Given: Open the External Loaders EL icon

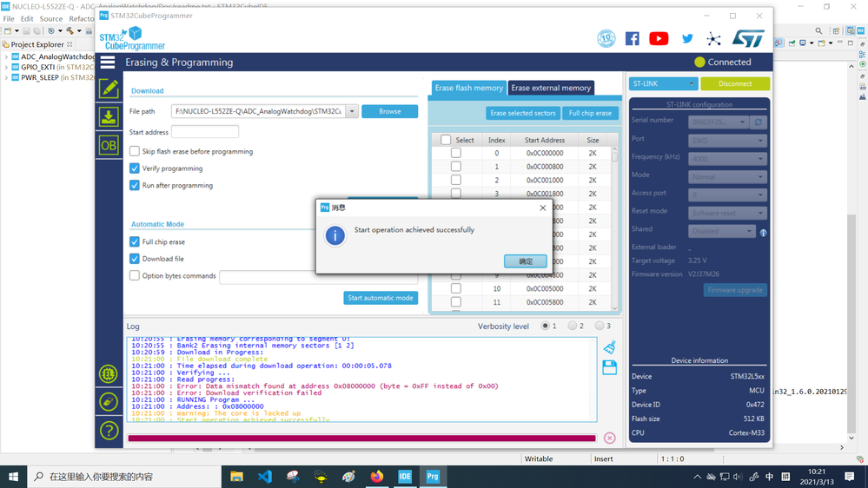Looking at the screenshot, I should click(x=109, y=373).
